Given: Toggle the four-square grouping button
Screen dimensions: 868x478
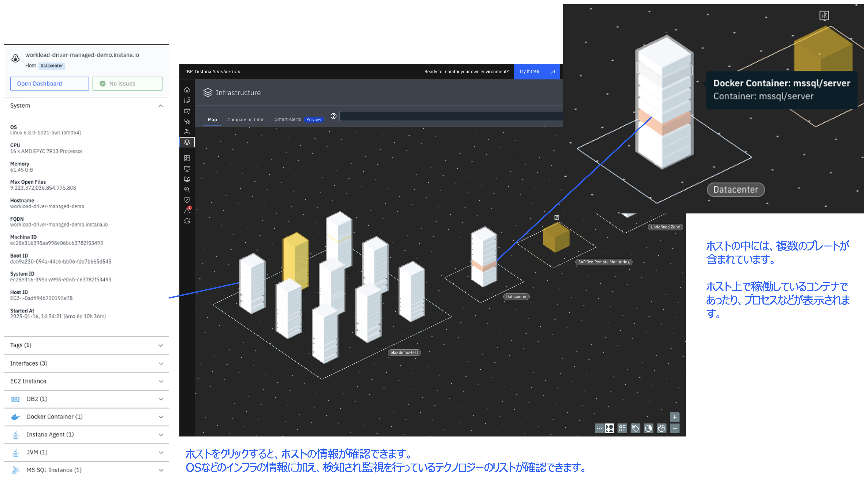Looking at the screenshot, I should (x=622, y=428).
